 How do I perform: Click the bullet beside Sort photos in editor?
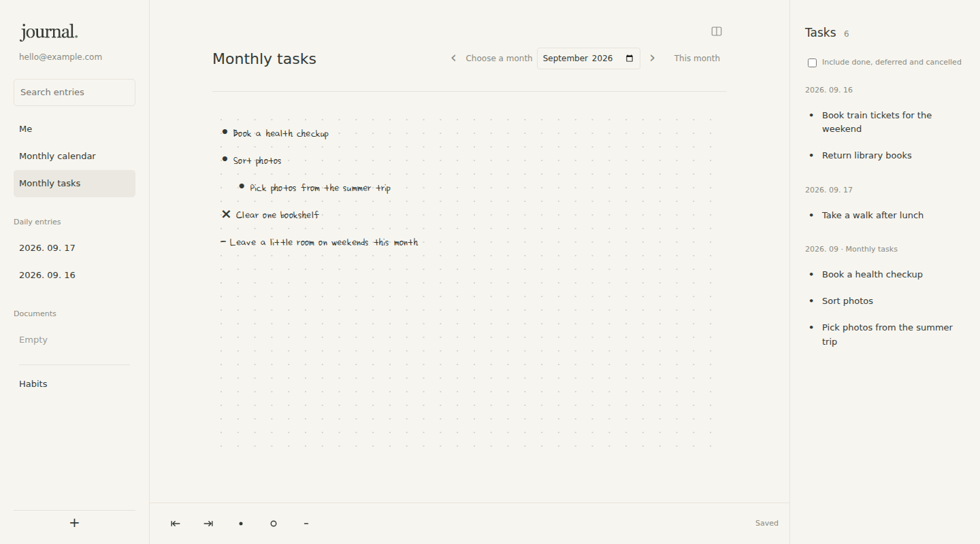pos(225,159)
